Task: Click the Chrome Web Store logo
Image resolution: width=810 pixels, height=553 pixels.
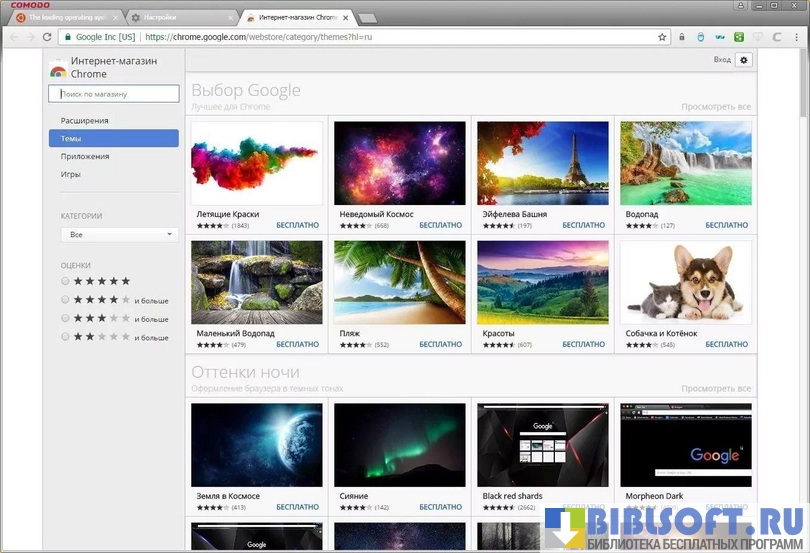Action: pos(58,68)
